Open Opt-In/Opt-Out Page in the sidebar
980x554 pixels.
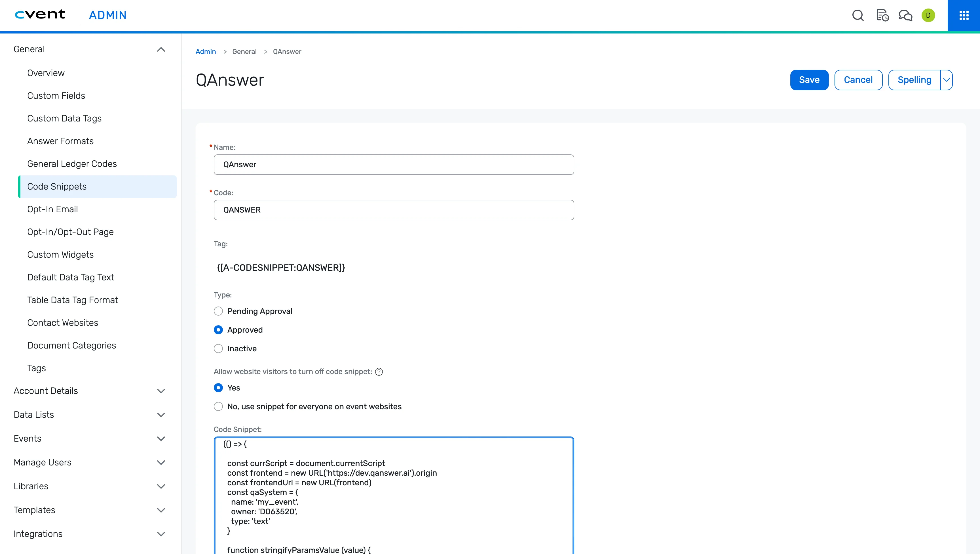coord(70,232)
